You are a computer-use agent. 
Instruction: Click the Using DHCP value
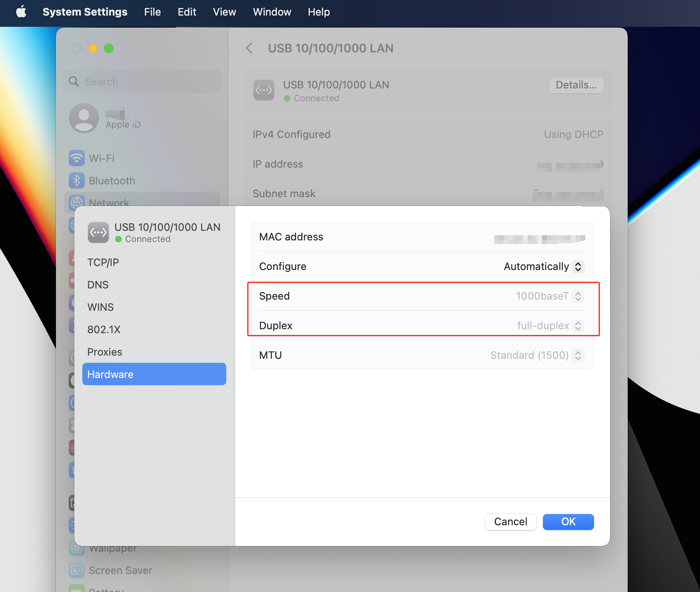(x=574, y=134)
